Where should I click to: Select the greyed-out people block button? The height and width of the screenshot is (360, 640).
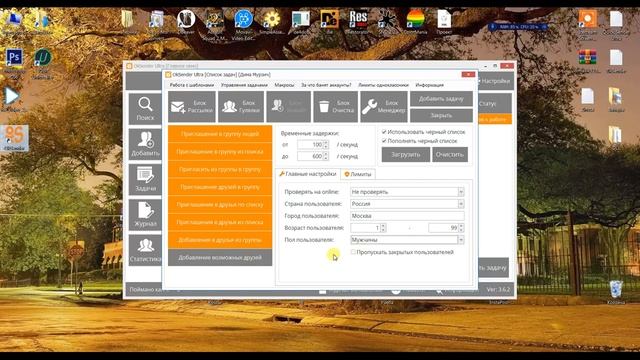pyautogui.click(x=289, y=107)
